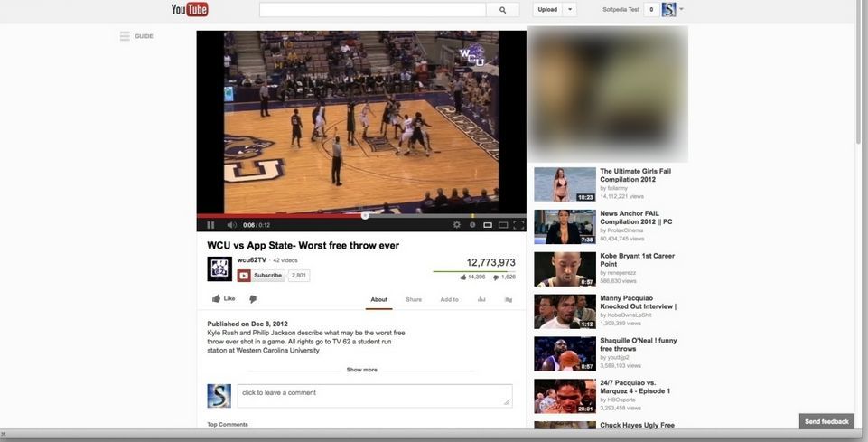
Task: Subscribe to wcu62TV channel
Action: click(261, 276)
